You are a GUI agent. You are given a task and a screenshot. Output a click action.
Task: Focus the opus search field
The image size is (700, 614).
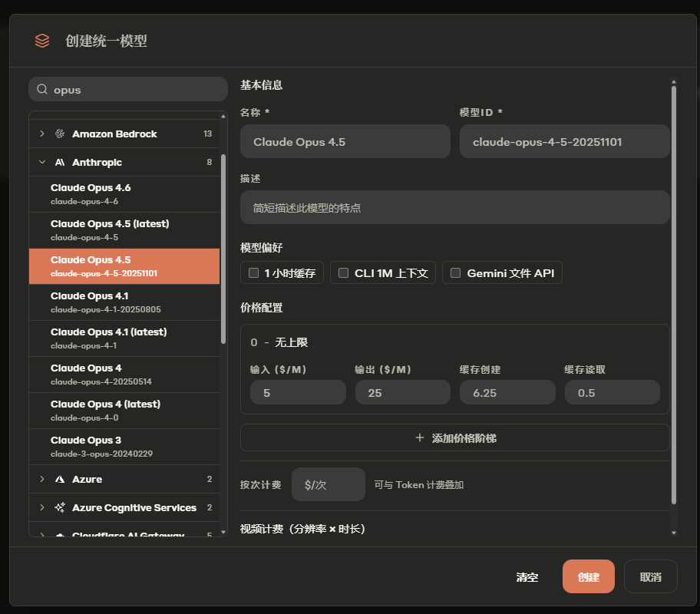pos(128,89)
